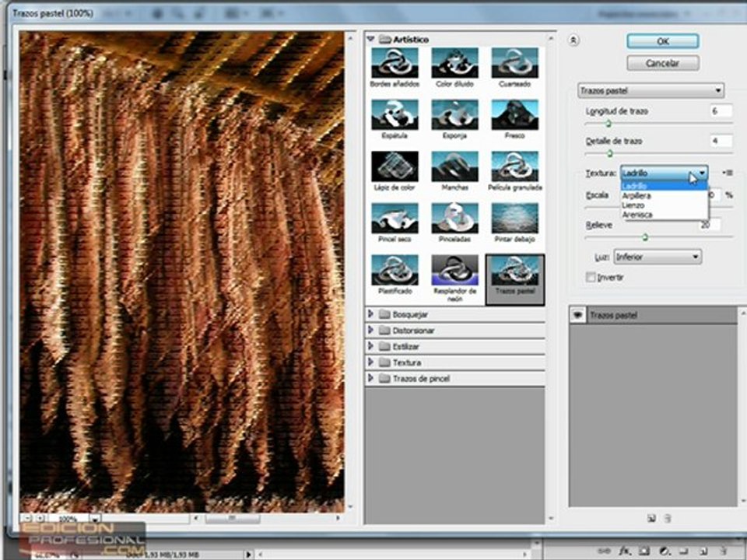
Task: Click the Detalle de trazo value field
Action: coord(721,141)
